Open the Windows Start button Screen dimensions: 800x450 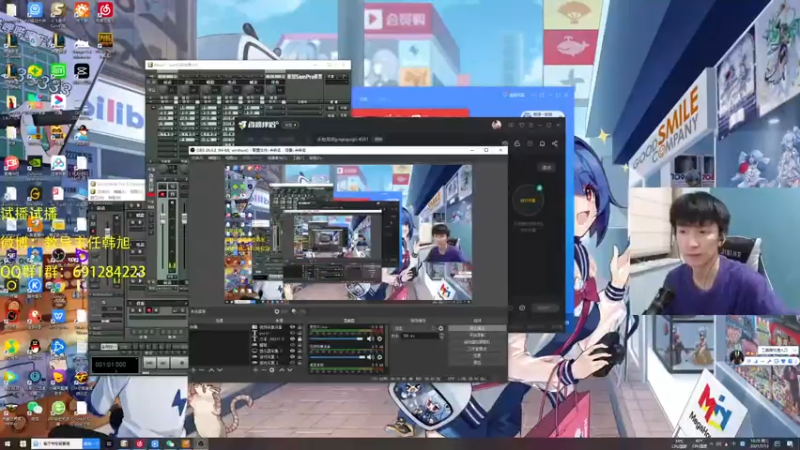click(x=8, y=443)
